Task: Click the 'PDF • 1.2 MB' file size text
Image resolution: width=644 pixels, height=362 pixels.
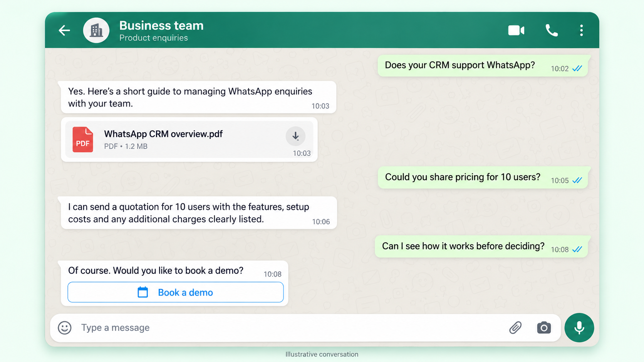Action: [126, 146]
